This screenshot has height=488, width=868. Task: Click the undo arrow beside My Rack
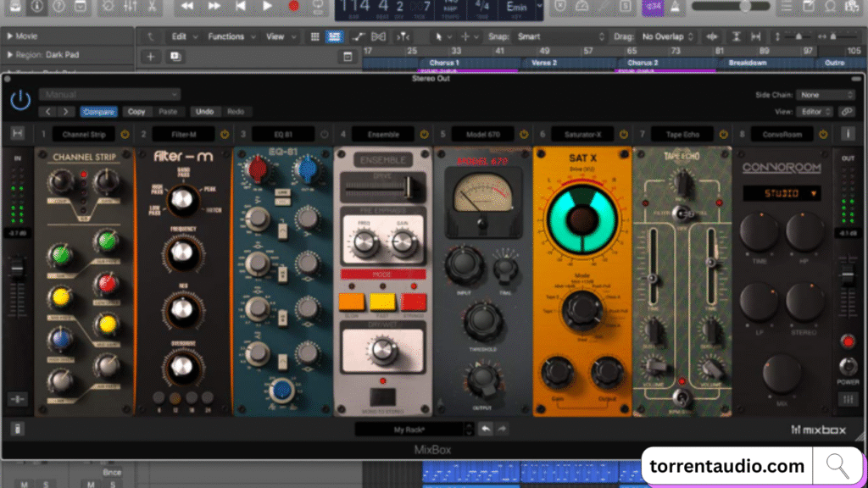[x=486, y=430]
